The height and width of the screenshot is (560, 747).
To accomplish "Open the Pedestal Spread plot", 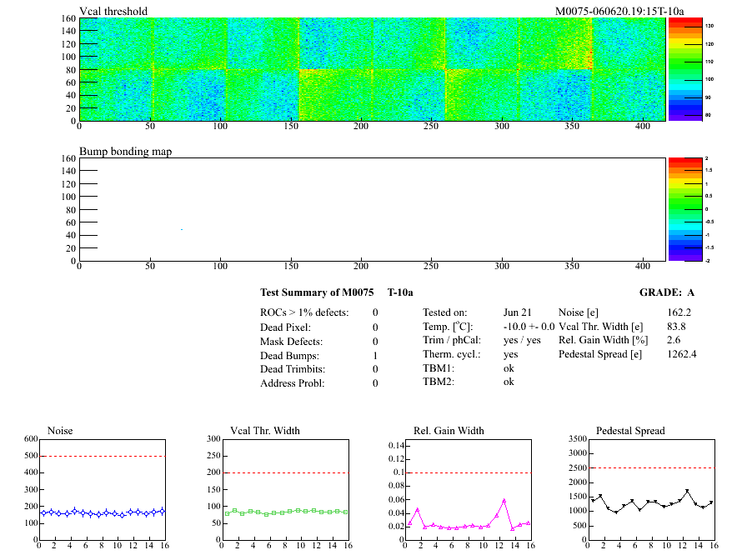I will (650, 490).
